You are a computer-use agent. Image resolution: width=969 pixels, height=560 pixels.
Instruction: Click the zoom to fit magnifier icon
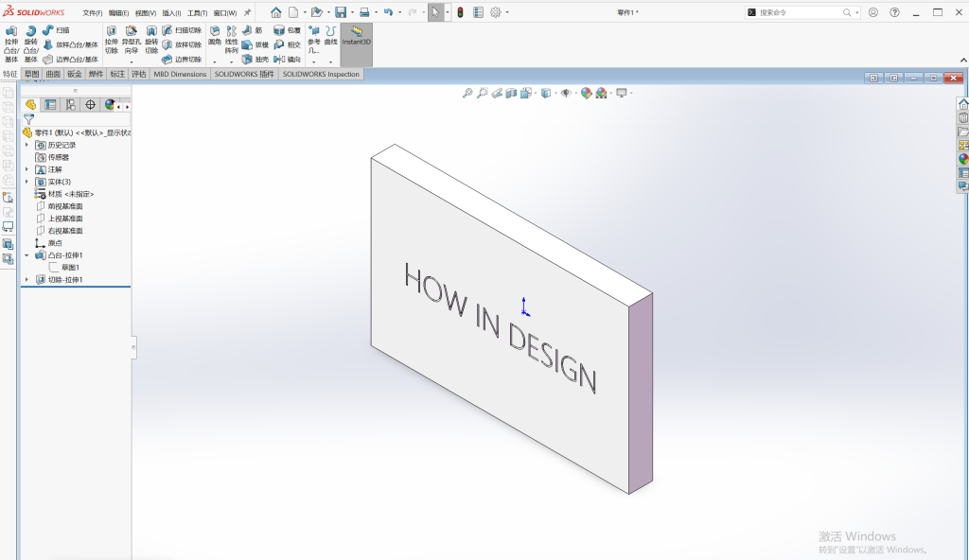[x=467, y=93]
